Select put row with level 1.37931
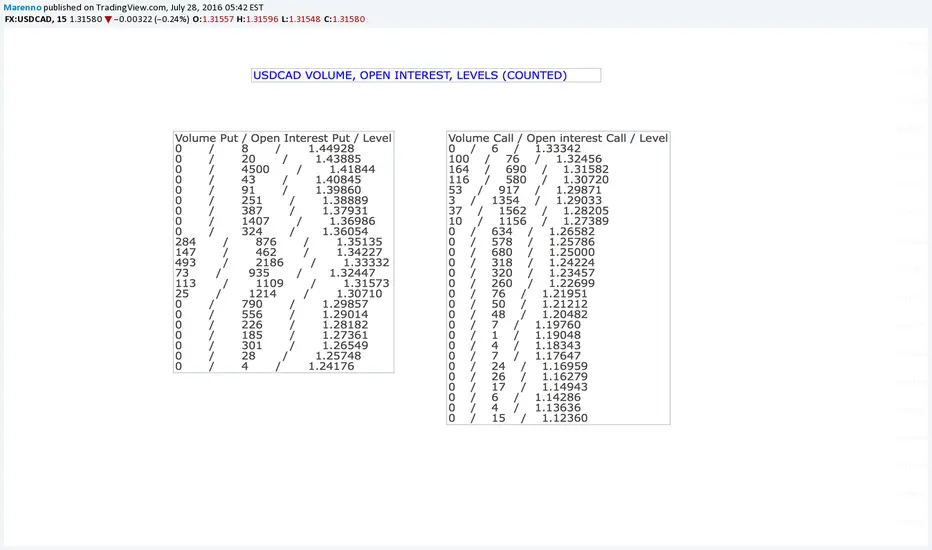 (x=272, y=211)
